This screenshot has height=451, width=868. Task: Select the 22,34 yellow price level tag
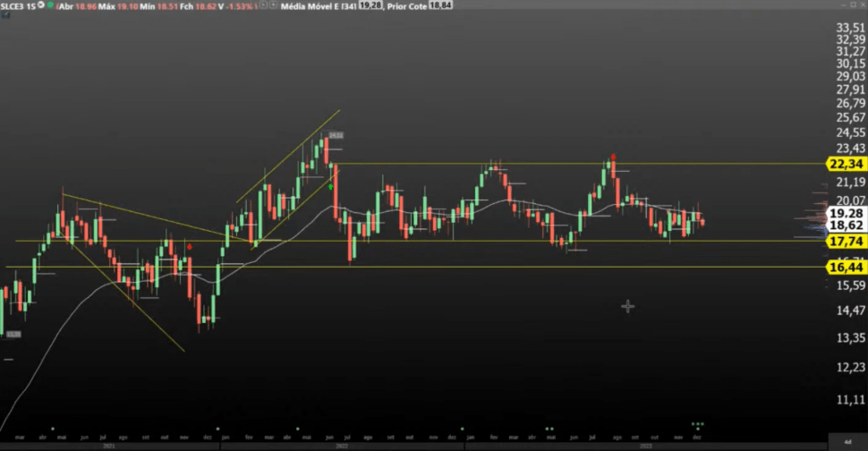[x=846, y=164]
